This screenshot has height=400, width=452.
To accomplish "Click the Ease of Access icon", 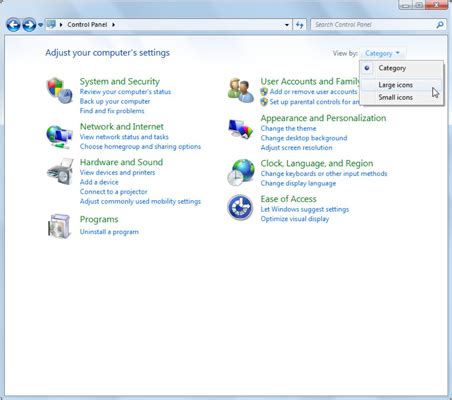I will tap(240, 207).
